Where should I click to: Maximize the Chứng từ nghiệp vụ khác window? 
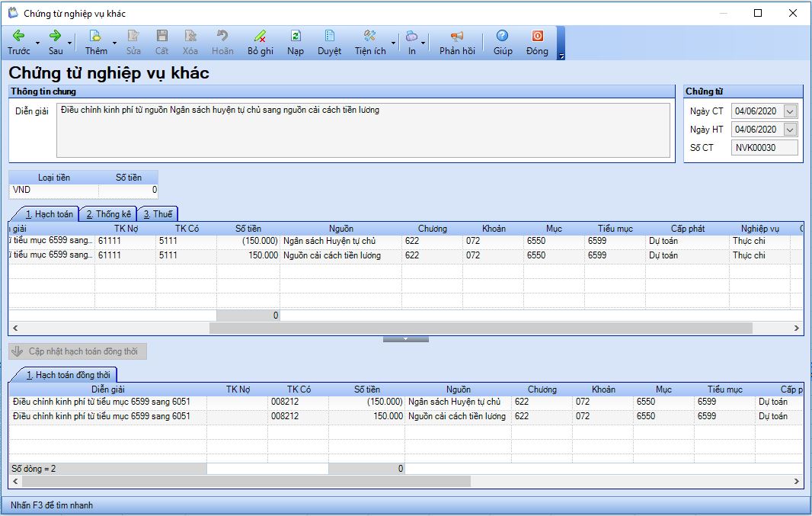pos(758,13)
